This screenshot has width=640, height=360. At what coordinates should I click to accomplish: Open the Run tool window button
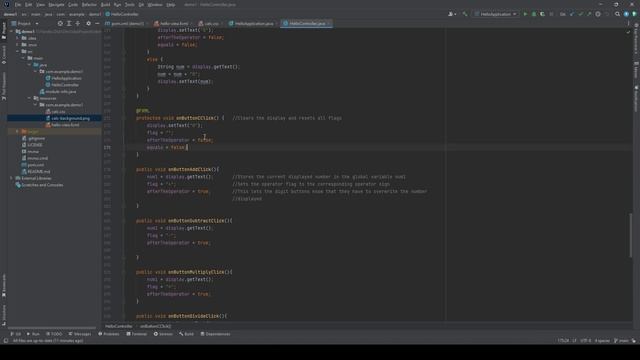coord(33,334)
